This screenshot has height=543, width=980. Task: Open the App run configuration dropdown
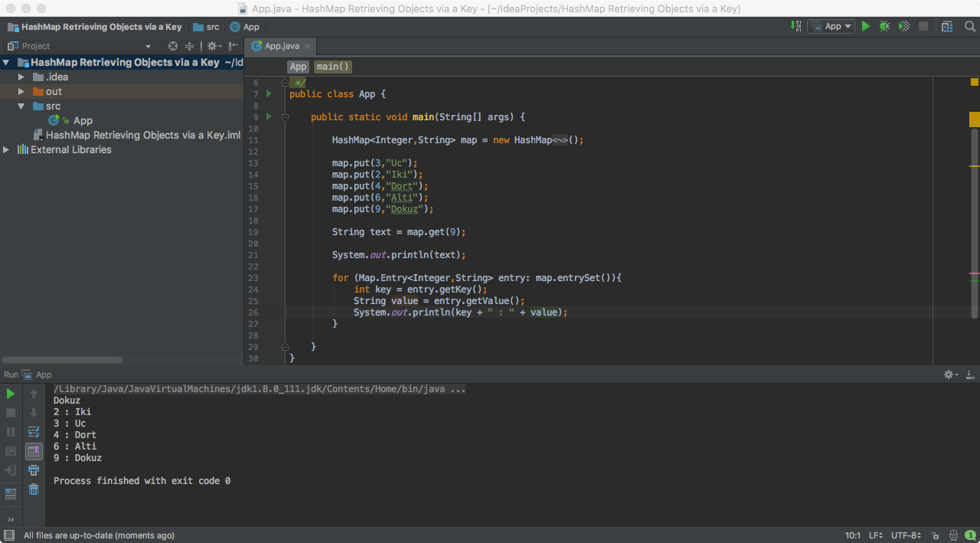pos(831,25)
